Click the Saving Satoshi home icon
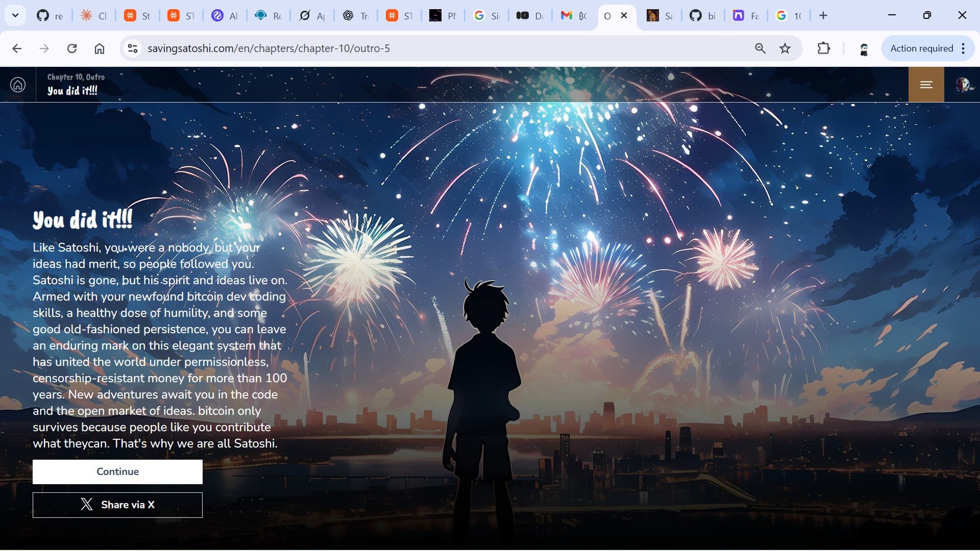 pos(18,84)
